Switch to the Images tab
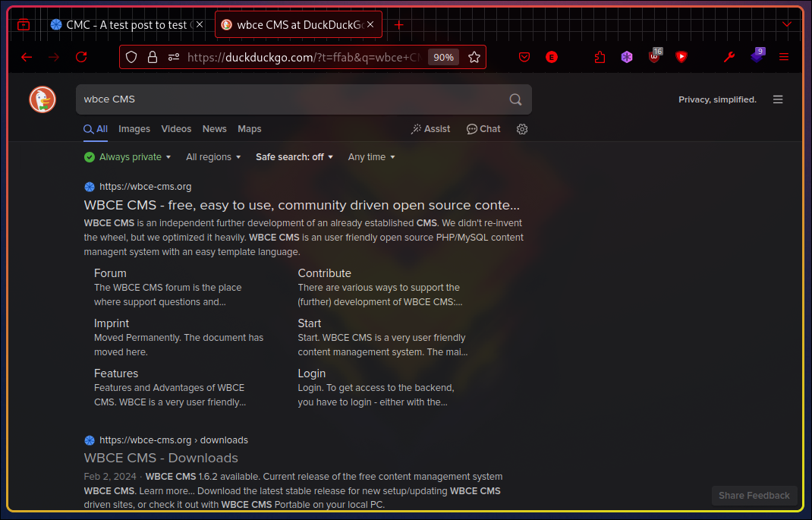This screenshot has width=812, height=520. click(x=134, y=129)
